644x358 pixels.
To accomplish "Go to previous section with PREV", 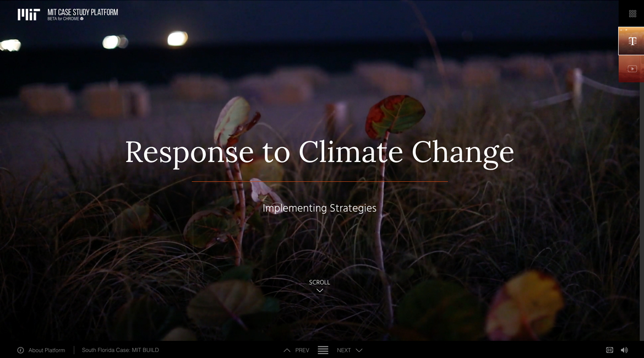I will [x=302, y=350].
